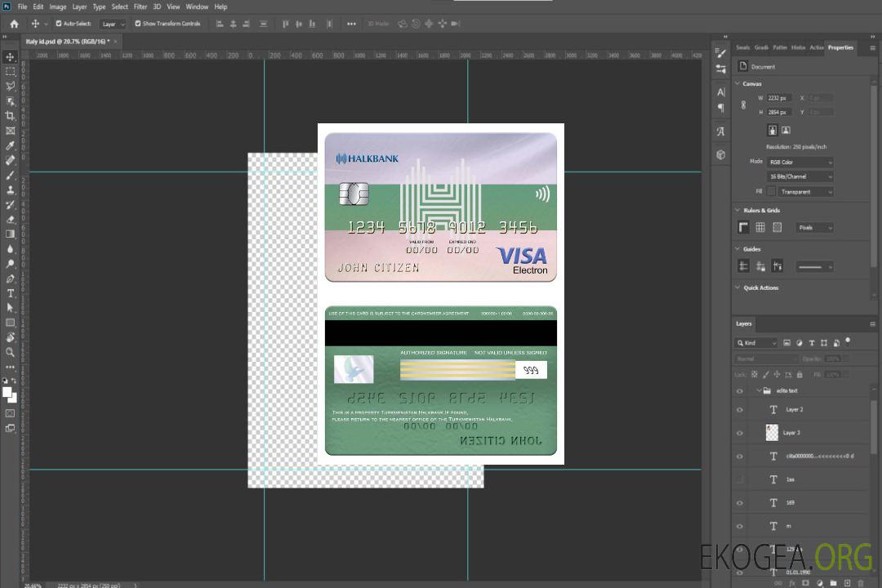Image resolution: width=882 pixels, height=588 pixels.
Task: Open the Character panel icon
Action: click(x=720, y=91)
